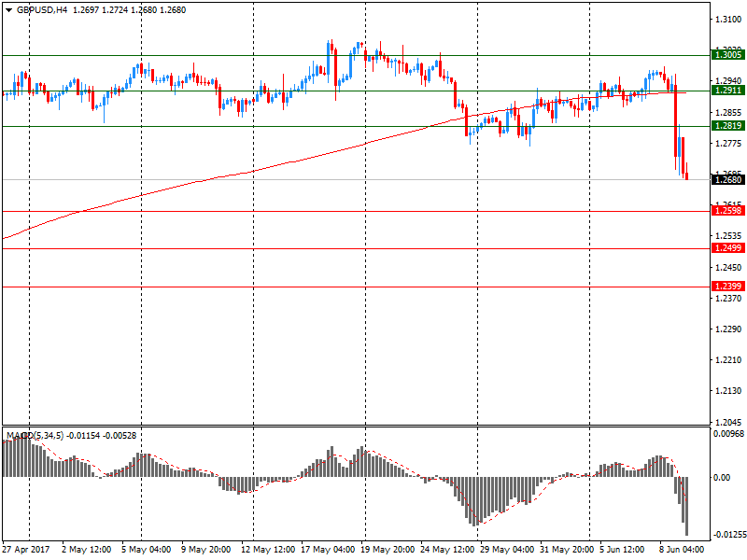Click the MACD scale value 0.00968

click(x=728, y=434)
